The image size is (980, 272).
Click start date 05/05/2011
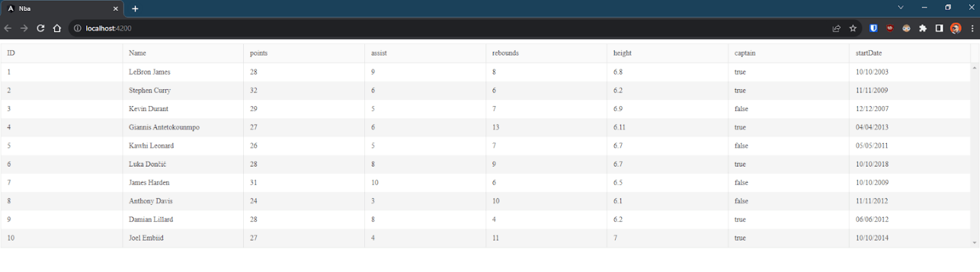point(872,146)
